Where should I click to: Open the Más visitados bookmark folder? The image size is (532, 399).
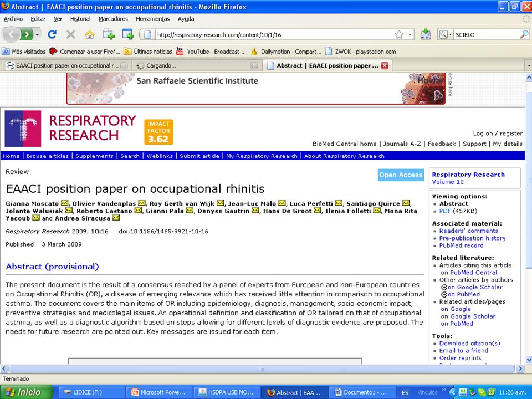coord(24,52)
